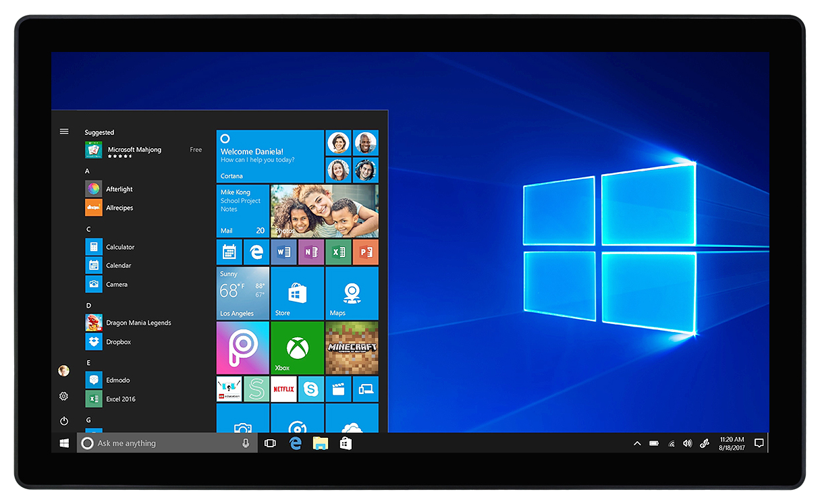
Task: Open the Power options button
Action: (x=63, y=421)
